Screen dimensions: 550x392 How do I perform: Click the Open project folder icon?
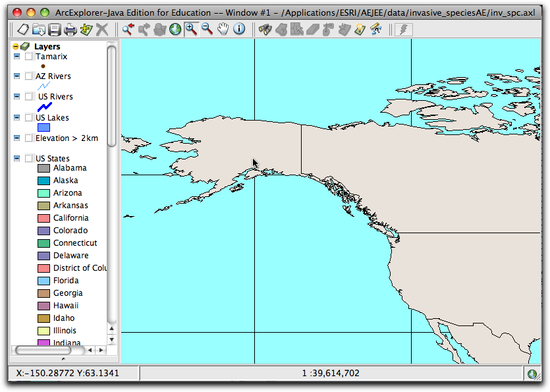pyautogui.click(x=38, y=29)
